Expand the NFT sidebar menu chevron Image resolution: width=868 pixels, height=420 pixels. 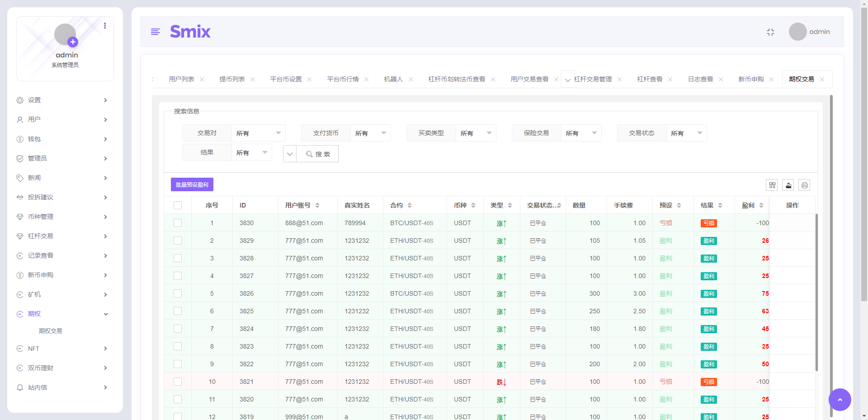point(106,349)
